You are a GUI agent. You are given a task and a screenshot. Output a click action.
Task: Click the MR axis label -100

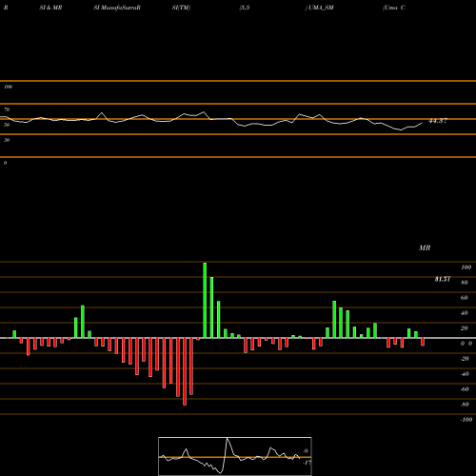click(466, 420)
